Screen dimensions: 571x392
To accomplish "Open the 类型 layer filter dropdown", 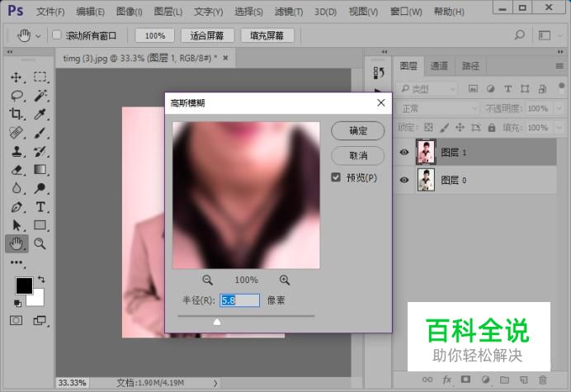I will point(427,89).
